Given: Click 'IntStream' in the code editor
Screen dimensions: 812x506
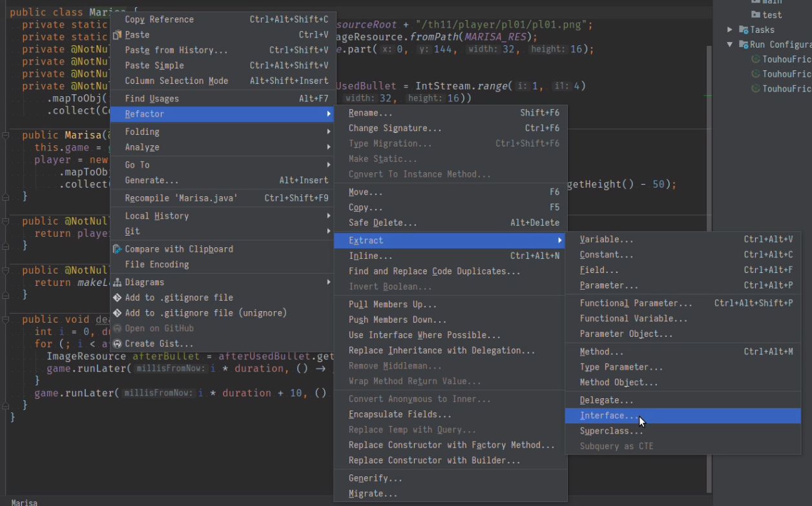Looking at the screenshot, I should (442, 86).
